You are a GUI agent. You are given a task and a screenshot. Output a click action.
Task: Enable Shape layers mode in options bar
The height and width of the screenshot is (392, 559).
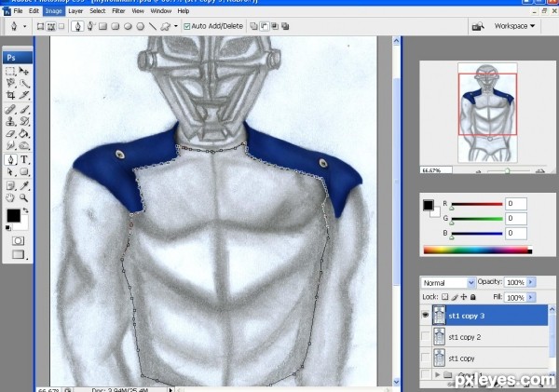coord(40,26)
